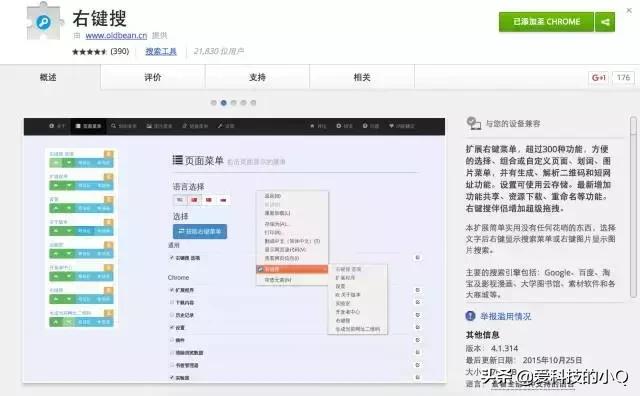Screen dimensions: 640x396
Task: Click the 已添加至 CHROME button
Action: [547, 22]
